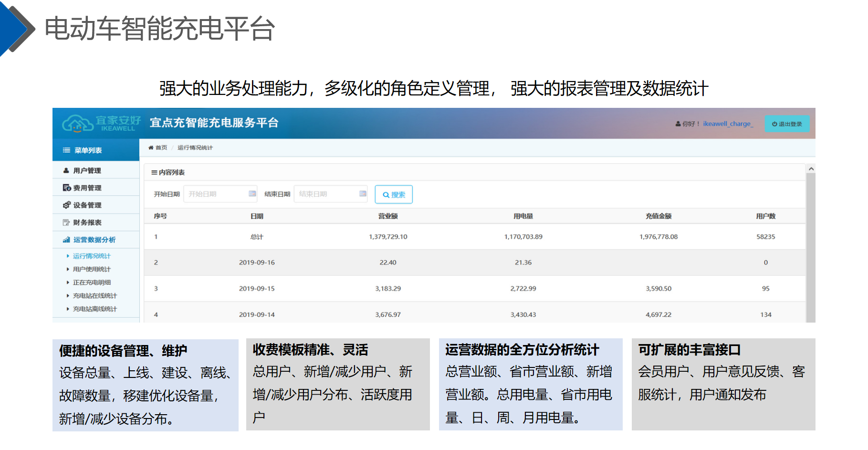
Task: Open the end date calendar icon
Action: click(x=363, y=194)
